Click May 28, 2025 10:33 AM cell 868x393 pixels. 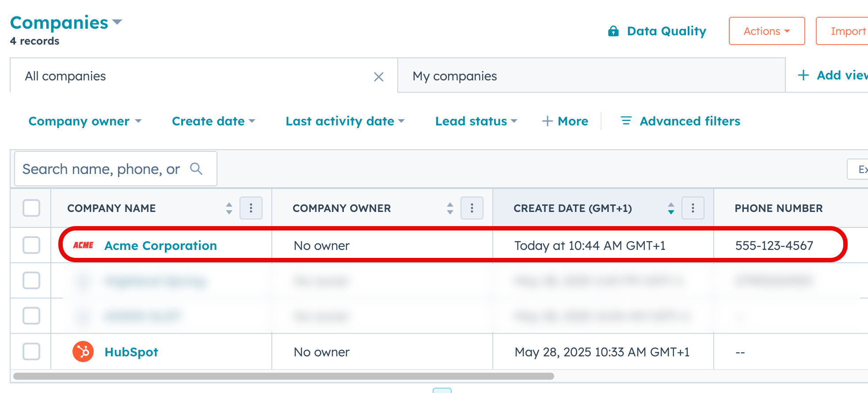pyautogui.click(x=602, y=352)
